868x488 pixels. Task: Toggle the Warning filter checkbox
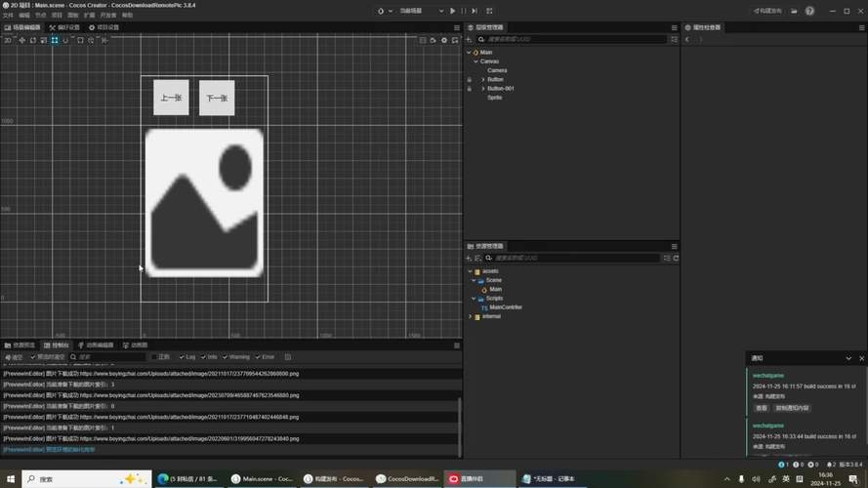[x=225, y=357]
